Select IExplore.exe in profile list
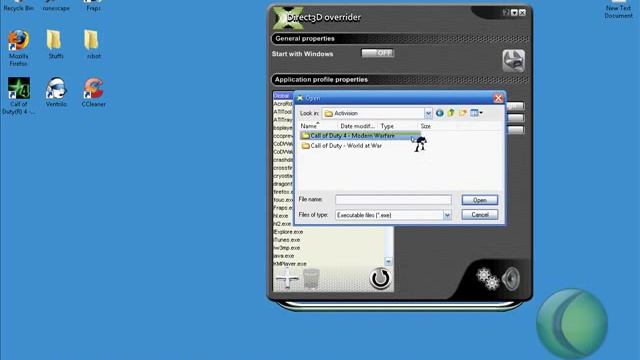The height and width of the screenshot is (360, 640). coord(289,232)
